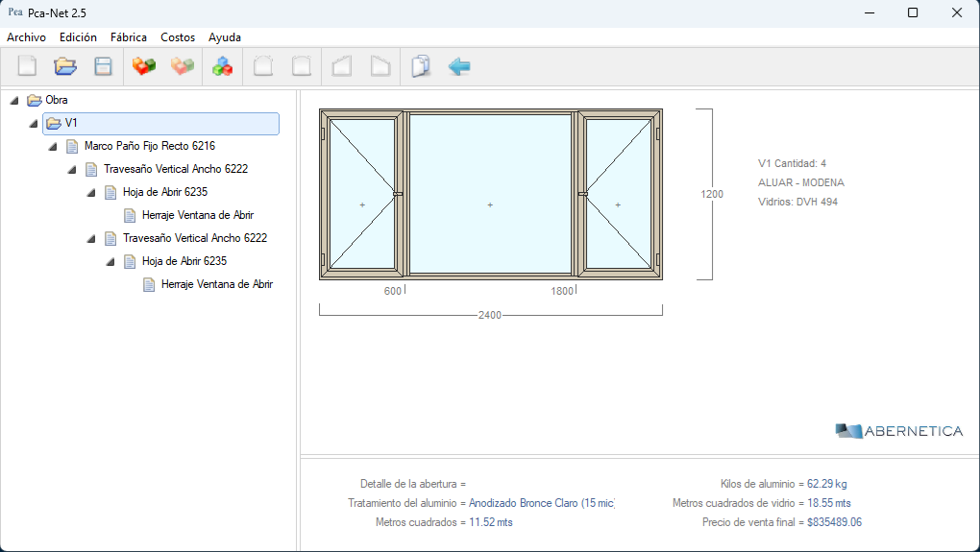The height and width of the screenshot is (552, 980).
Task: Click the blue-green-red cubes icon
Action: [222, 65]
